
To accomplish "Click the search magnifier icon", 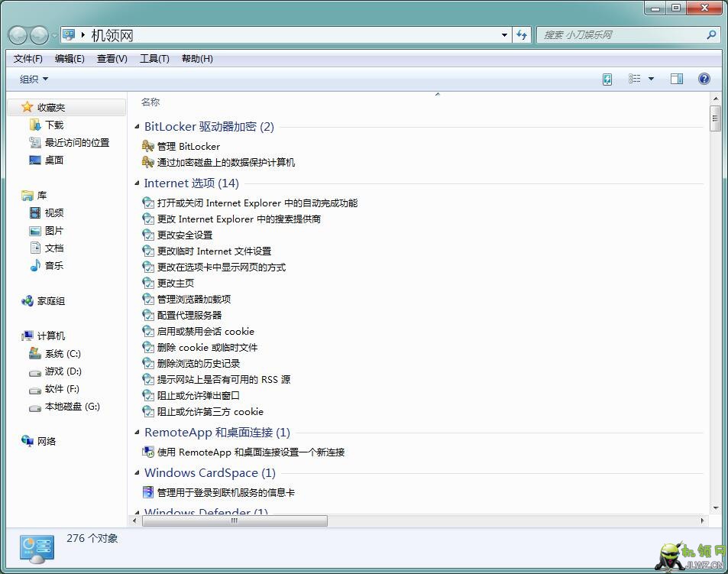I will tap(711, 35).
